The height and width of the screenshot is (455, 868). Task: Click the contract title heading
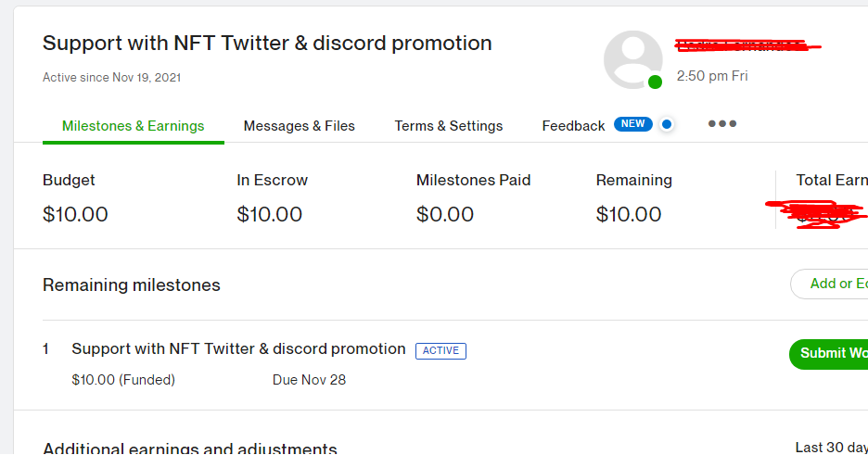[267, 44]
